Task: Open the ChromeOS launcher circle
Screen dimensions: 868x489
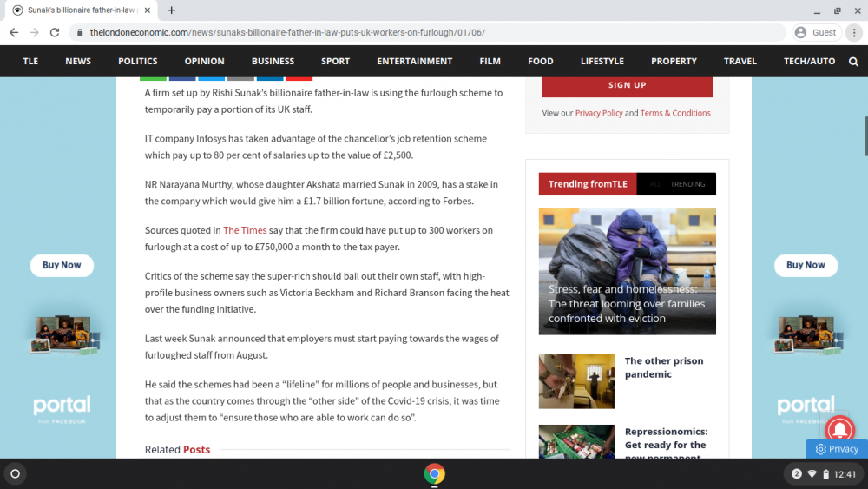Action: tap(15, 474)
